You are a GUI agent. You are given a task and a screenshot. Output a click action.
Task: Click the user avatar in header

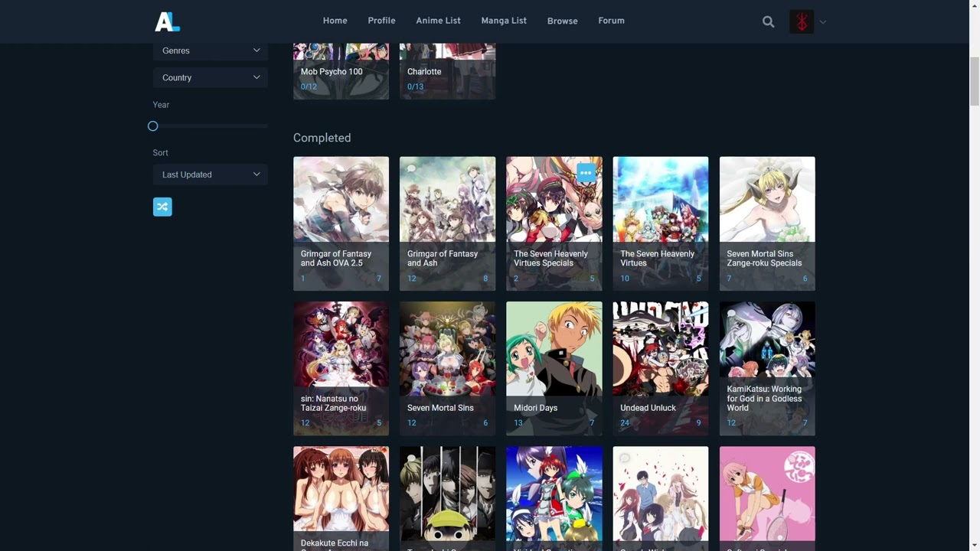[802, 21]
